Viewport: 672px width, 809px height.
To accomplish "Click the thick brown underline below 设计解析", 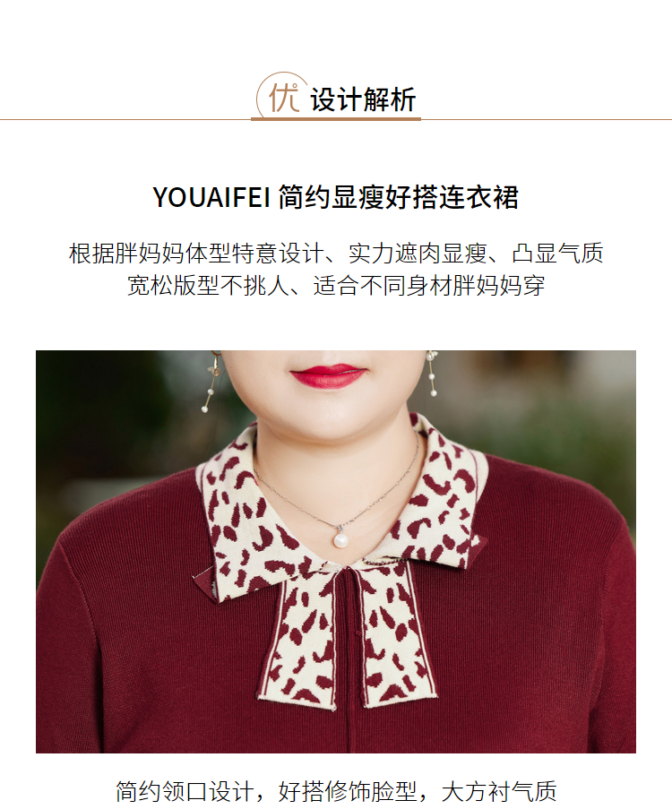I will [335, 119].
